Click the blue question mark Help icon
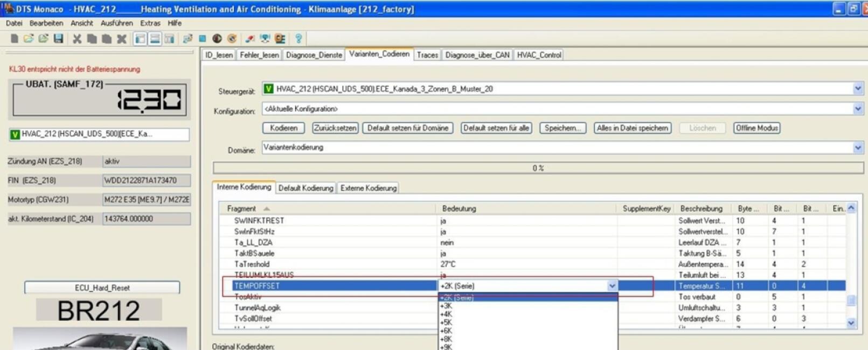868x350 pixels. [x=298, y=39]
